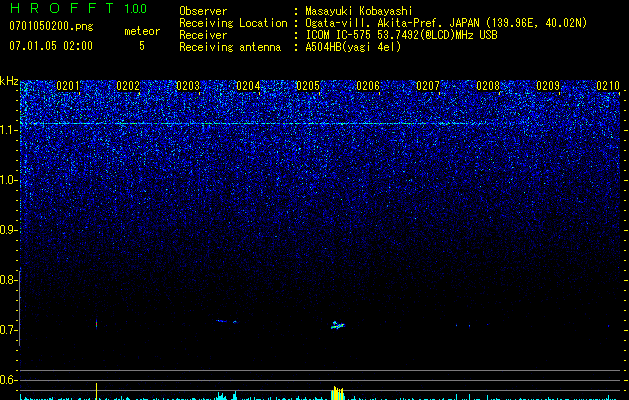Click the 0209 time marker

click(x=548, y=86)
